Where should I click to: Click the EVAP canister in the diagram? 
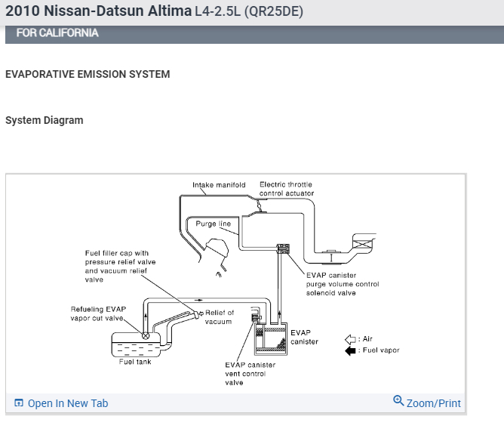[x=271, y=339]
